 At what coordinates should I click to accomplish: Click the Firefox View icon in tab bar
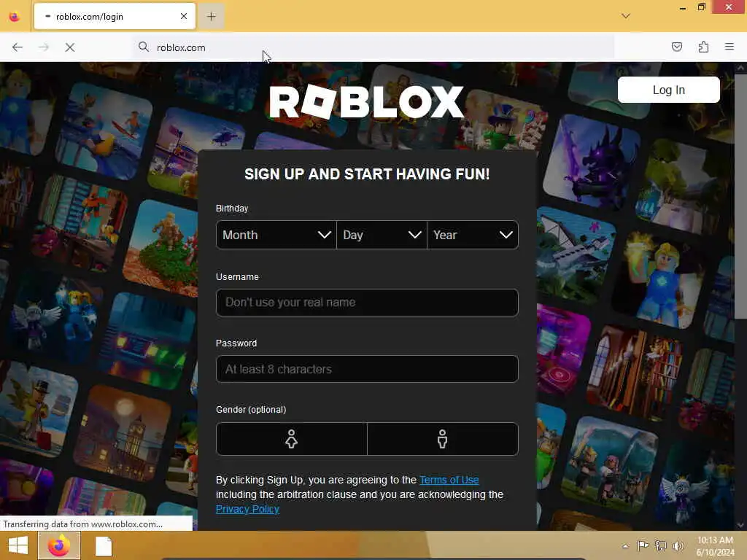point(15,17)
